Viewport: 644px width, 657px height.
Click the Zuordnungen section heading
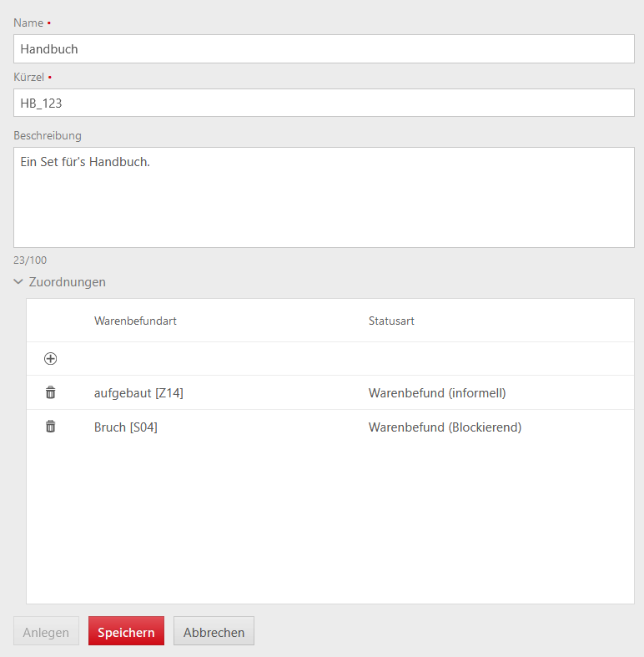(x=67, y=282)
